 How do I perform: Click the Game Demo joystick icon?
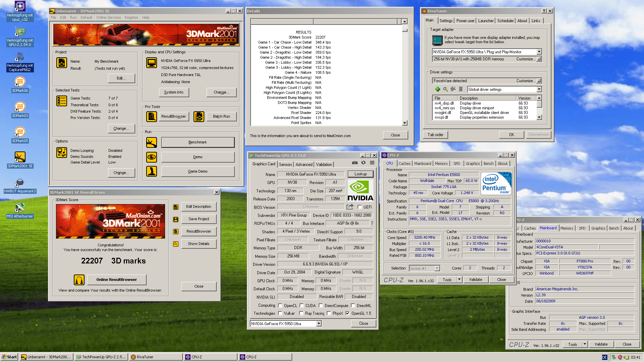tap(152, 171)
